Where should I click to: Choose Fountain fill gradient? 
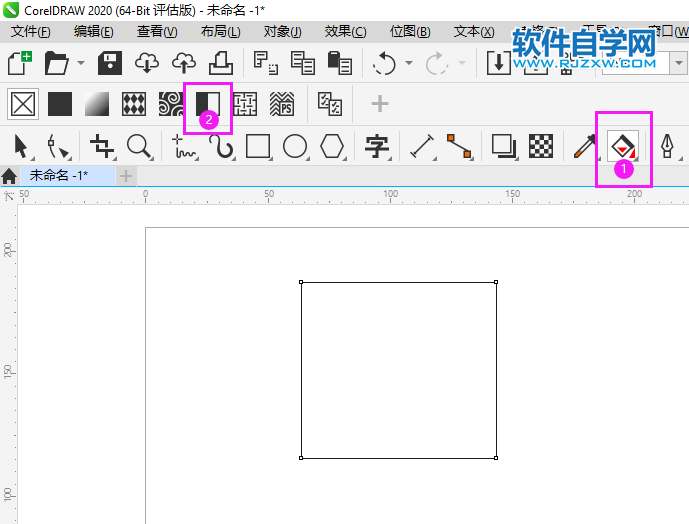click(x=97, y=104)
